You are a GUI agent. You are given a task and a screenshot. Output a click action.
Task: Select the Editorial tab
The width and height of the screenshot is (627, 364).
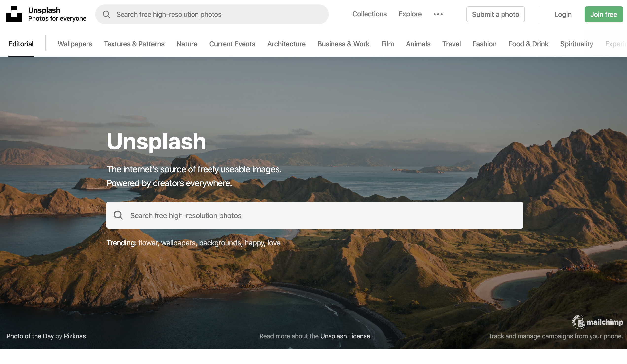[x=21, y=44]
